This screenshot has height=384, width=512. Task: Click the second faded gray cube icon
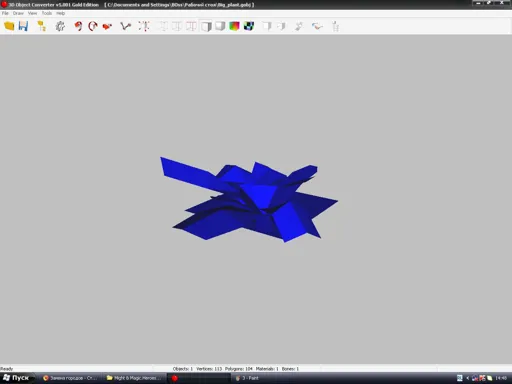[281, 26]
